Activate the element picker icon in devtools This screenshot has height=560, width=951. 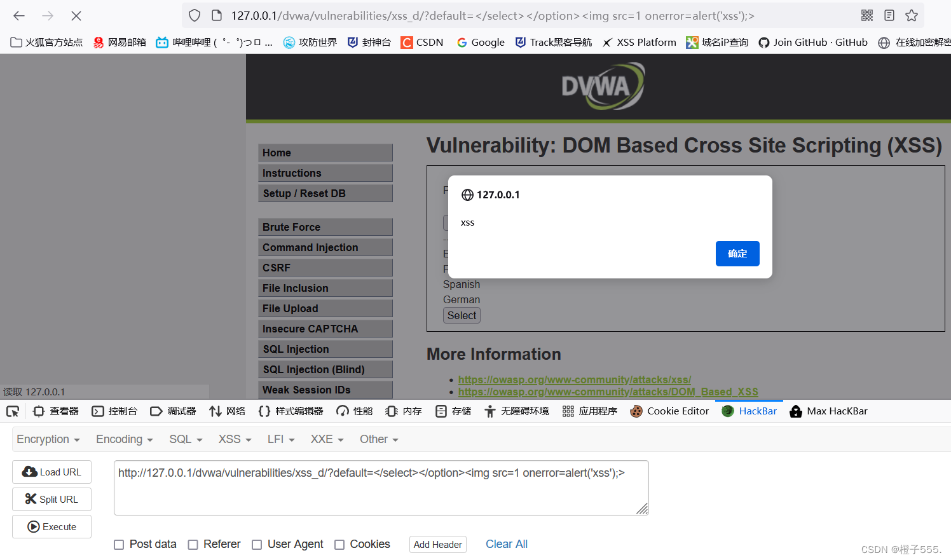(13, 411)
